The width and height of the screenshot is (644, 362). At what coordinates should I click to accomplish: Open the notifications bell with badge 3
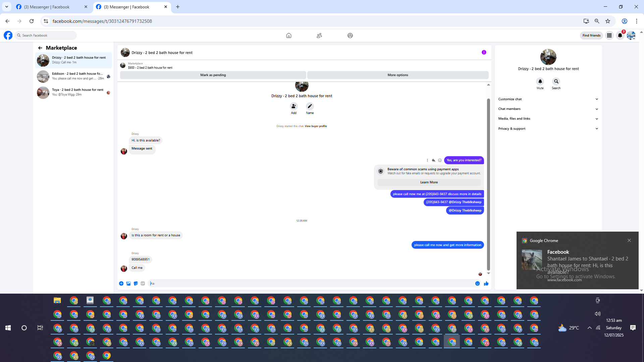tap(620, 36)
